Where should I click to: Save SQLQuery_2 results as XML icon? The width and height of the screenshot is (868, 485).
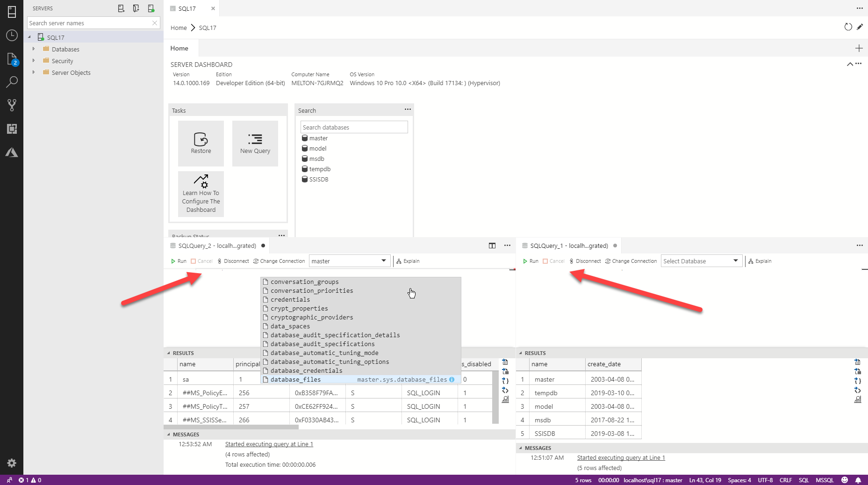505,390
